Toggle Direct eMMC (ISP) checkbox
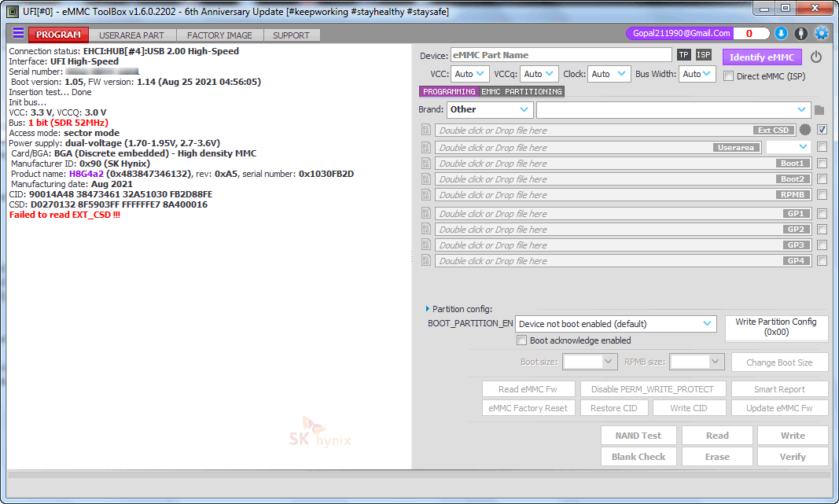839x504 pixels. (x=728, y=76)
